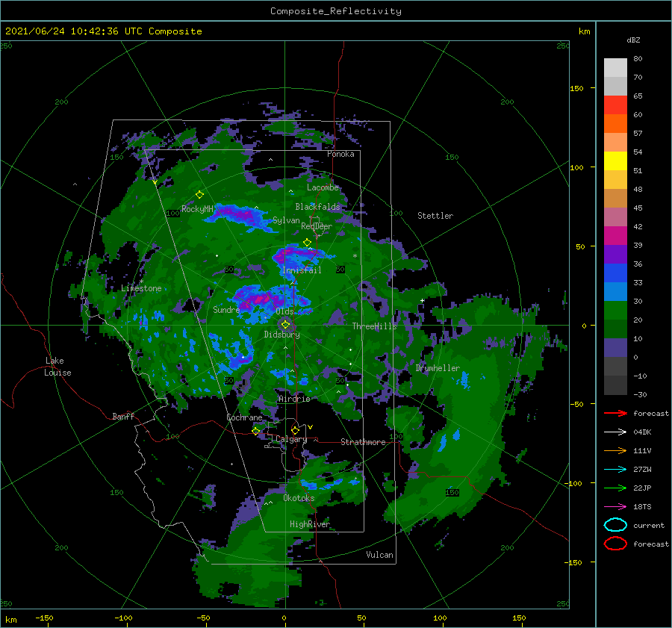
Task: Click the Airdrie label
Action: point(294,399)
